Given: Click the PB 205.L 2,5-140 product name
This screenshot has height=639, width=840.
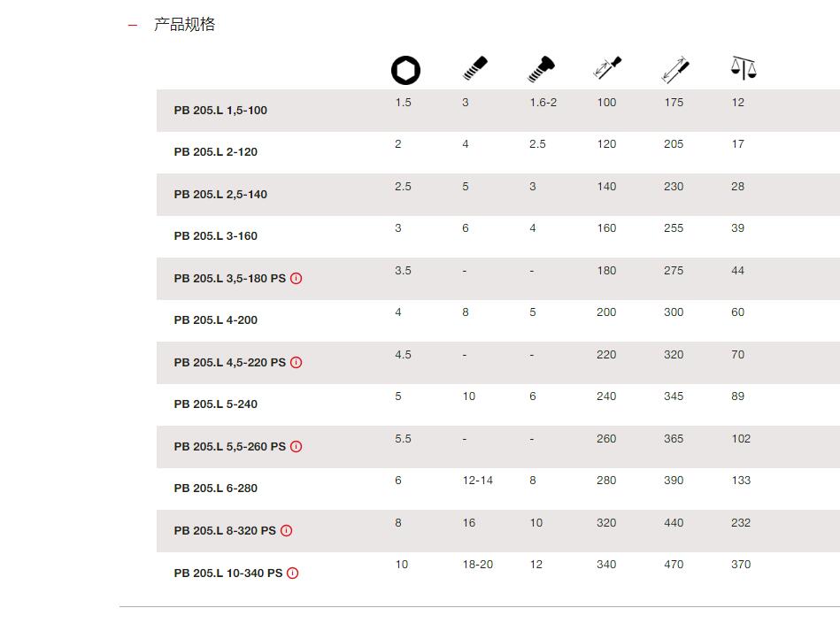Looking at the screenshot, I should [x=220, y=195].
